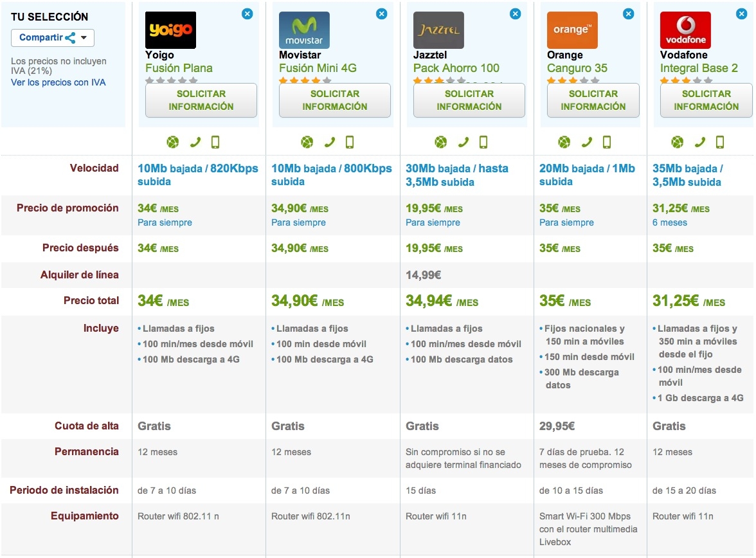Click Movistar's internet globe icon
756x558 pixels.
point(307,142)
